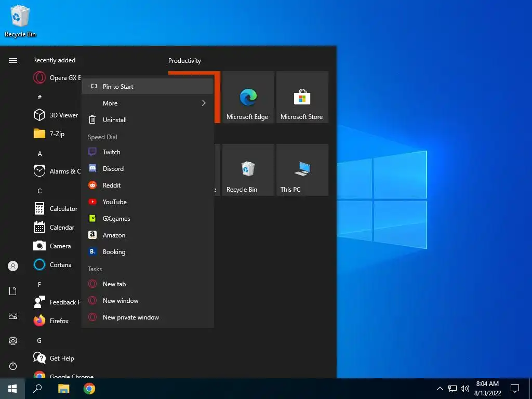This screenshot has height=399, width=532.
Task: Choose Uninstall from the context menu
Action: pyautogui.click(x=148, y=120)
